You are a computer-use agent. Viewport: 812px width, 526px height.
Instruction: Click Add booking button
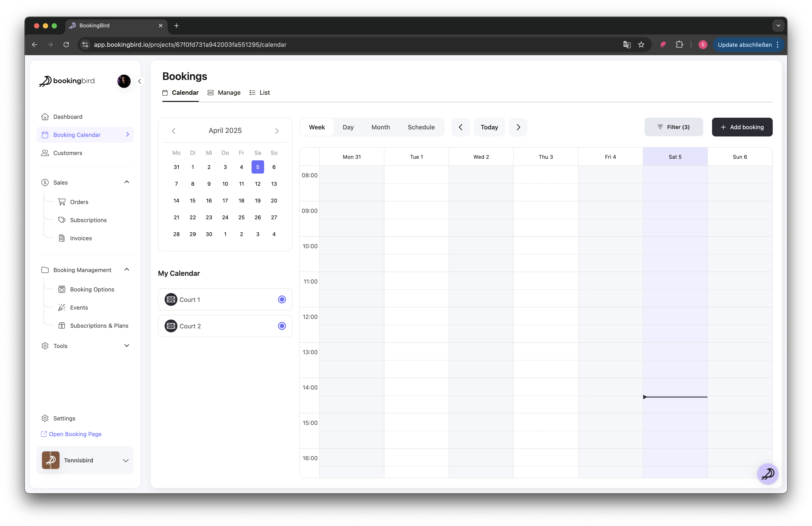pyautogui.click(x=742, y=127)
